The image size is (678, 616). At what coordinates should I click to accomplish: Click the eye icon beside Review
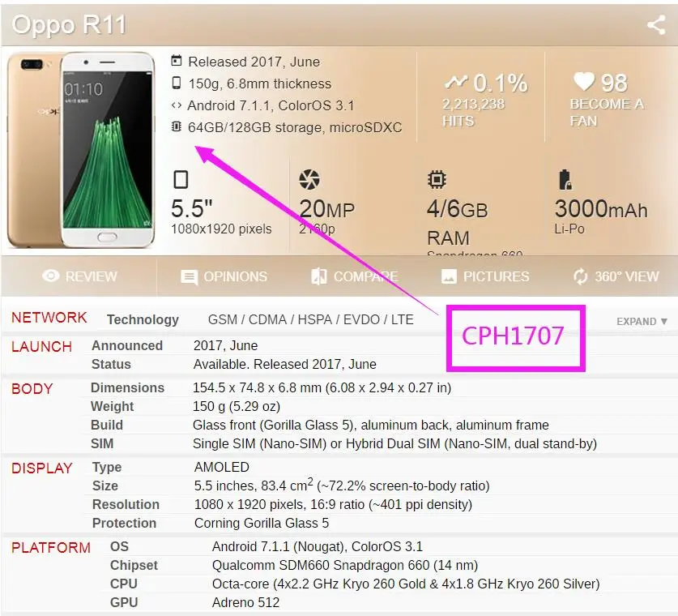pos(51,276)
